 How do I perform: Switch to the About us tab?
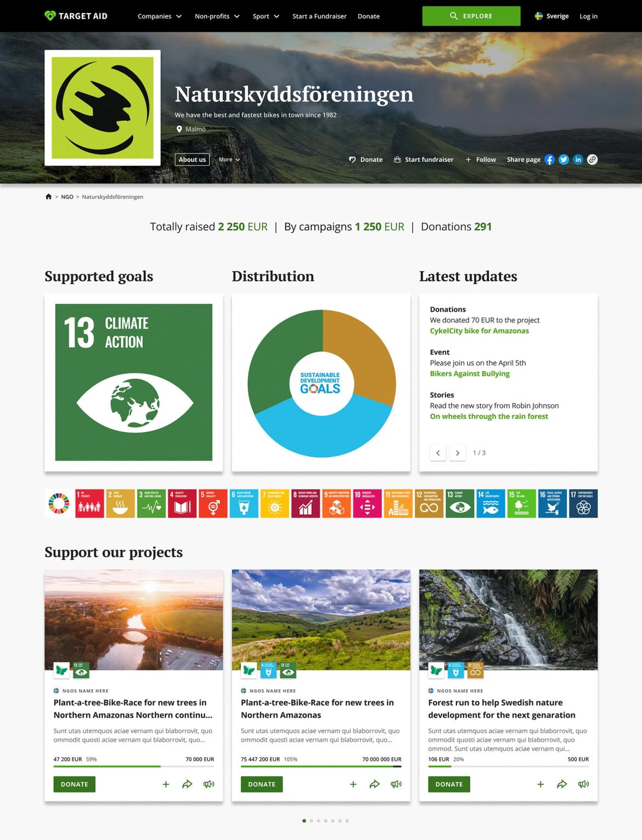192,160
